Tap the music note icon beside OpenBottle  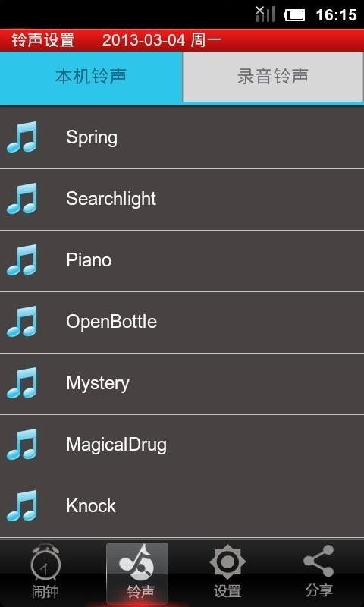pos(22,322)
